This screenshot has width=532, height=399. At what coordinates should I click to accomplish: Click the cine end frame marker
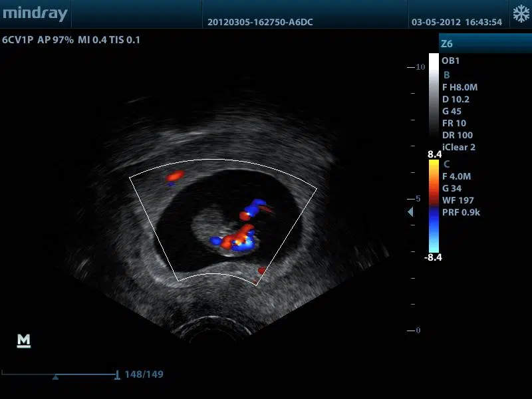tap(117, 374)
